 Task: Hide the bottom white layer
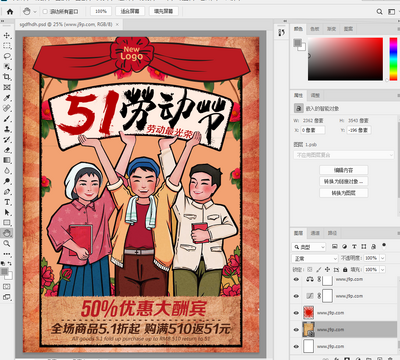click(x=296, y=346)
